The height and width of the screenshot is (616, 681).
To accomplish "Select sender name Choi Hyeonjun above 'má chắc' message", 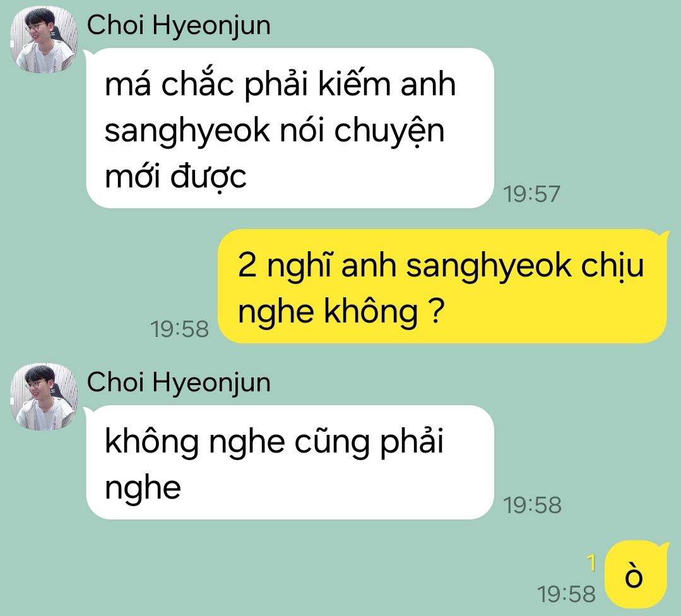I will [x=179, y=25].
